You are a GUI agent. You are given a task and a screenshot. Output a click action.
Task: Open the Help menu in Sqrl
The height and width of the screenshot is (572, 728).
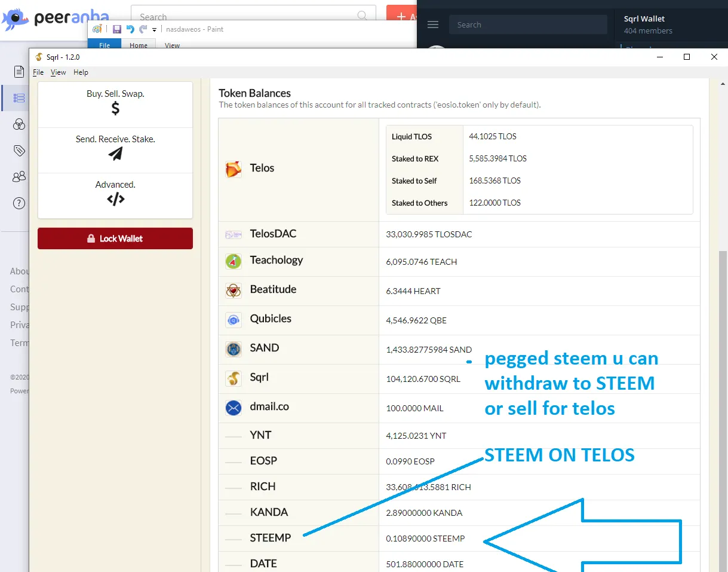81,72
